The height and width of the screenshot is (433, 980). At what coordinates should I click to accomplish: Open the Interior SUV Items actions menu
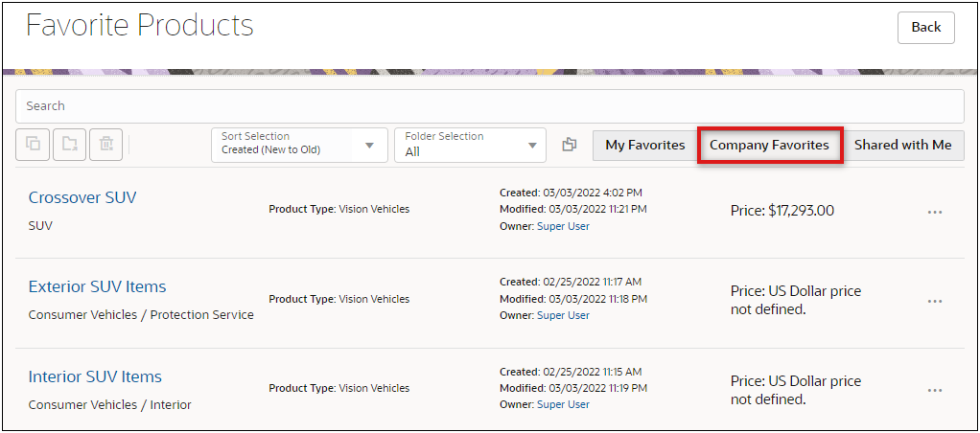click(935, 390)
